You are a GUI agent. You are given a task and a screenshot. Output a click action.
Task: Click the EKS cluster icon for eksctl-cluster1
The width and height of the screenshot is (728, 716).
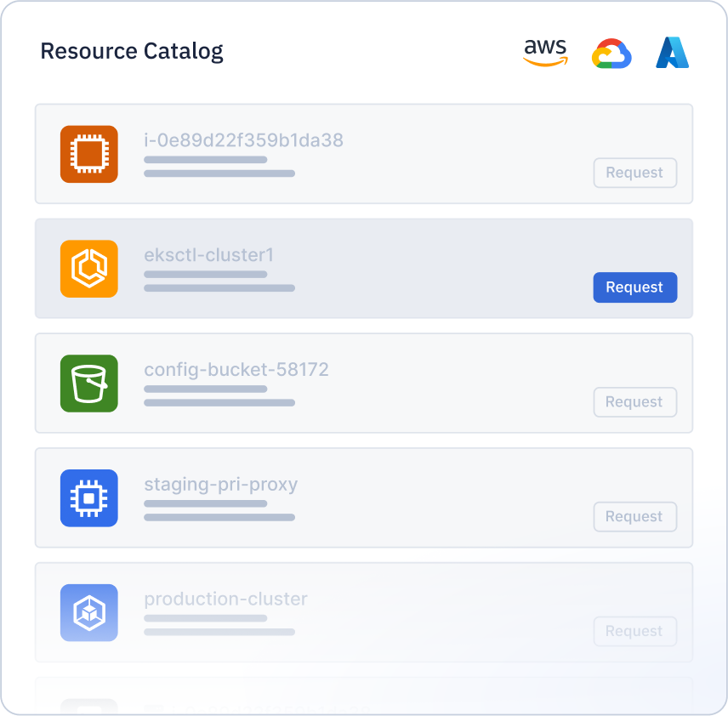coord(89,269)
